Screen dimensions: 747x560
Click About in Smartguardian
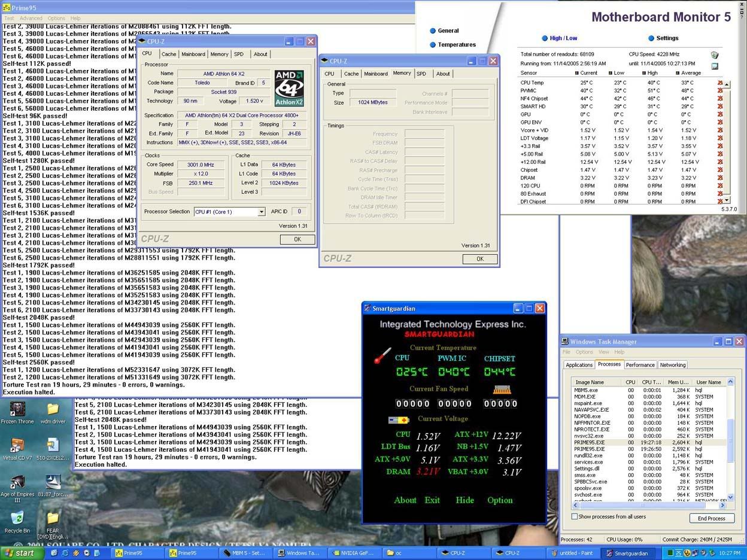[x=405, y=500]
